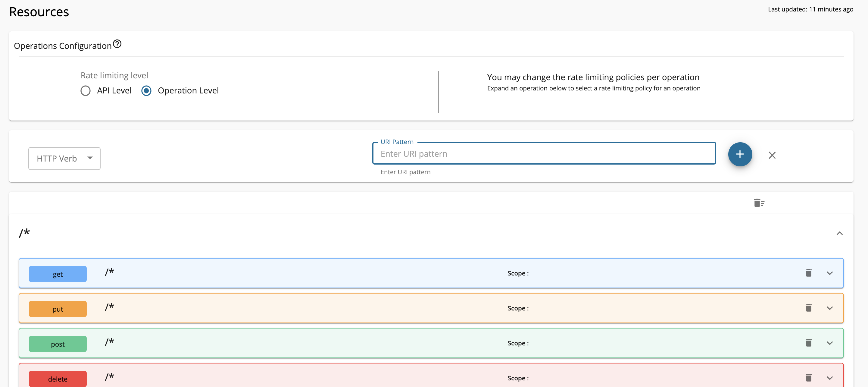Click inside the Enter URI pattern field
Image resolution: width=868 pixels, height=387 pixels.
click(544, 153)
